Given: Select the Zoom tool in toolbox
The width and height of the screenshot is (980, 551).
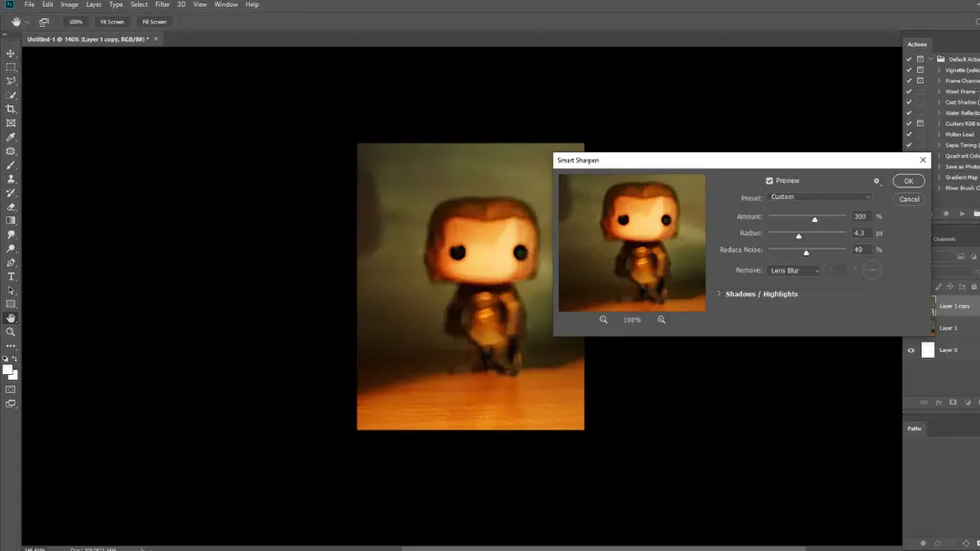Looking at the screenshot, I should 11,332.
